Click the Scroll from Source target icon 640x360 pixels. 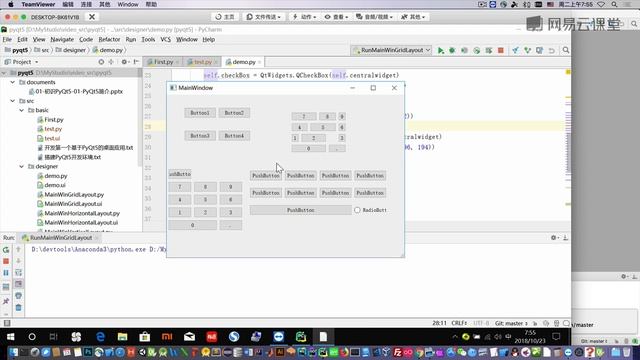[101, 62]
